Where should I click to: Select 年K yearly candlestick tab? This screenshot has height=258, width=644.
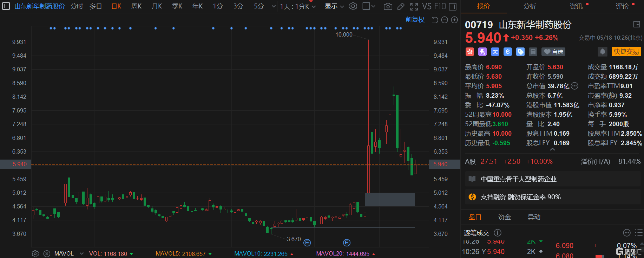click(x=197, y=6)
